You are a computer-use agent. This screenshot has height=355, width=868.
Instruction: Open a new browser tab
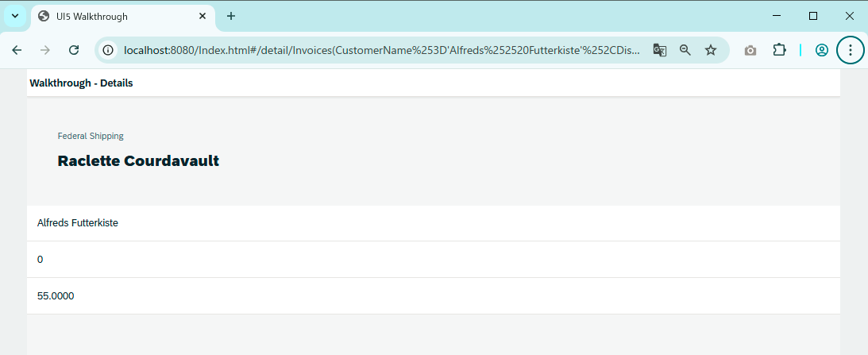pyautogui.click(x=231, y=17)
